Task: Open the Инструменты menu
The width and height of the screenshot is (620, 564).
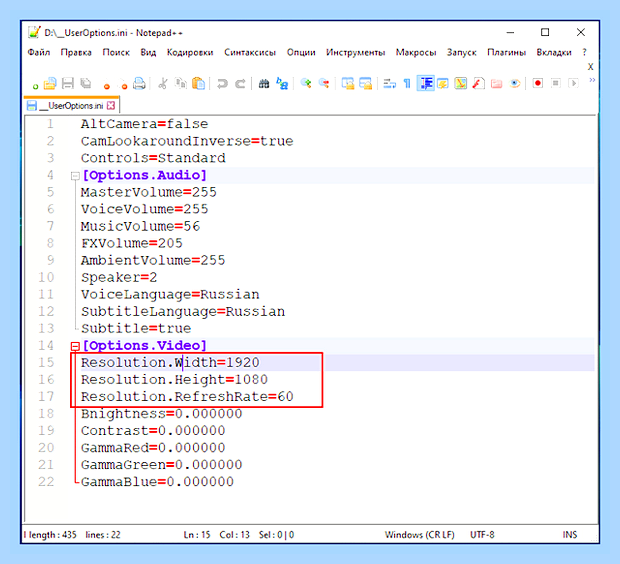Action: pyautogui.click(x=355, y=52)
